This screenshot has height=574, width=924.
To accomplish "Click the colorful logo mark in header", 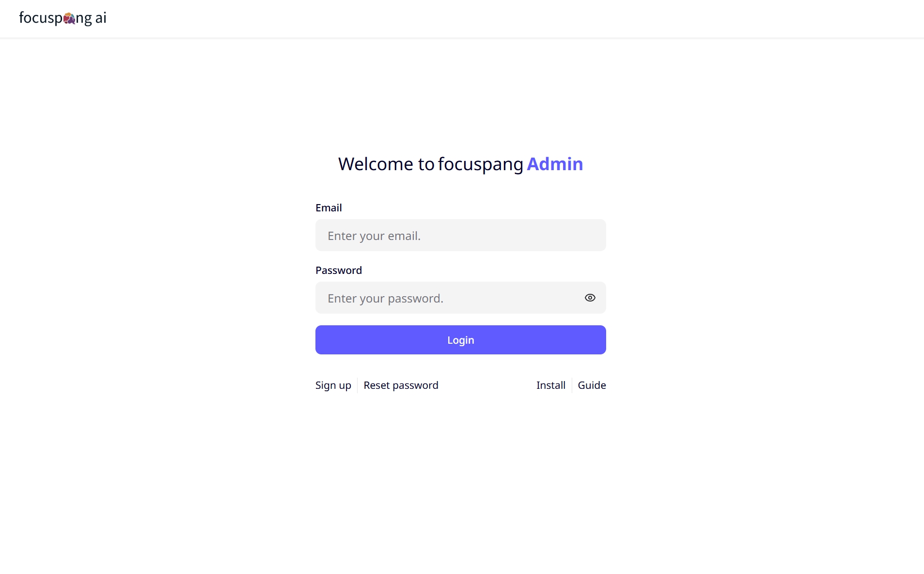I will click(x=69, y=18).
